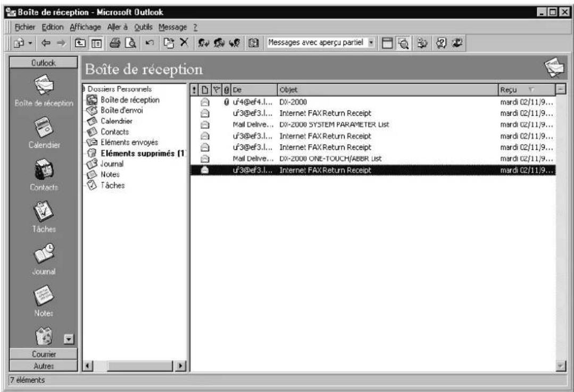The height and width of the screenshot is (392, 574).
Task: Click the Undo toolbar icon
Action: (149, 43)
